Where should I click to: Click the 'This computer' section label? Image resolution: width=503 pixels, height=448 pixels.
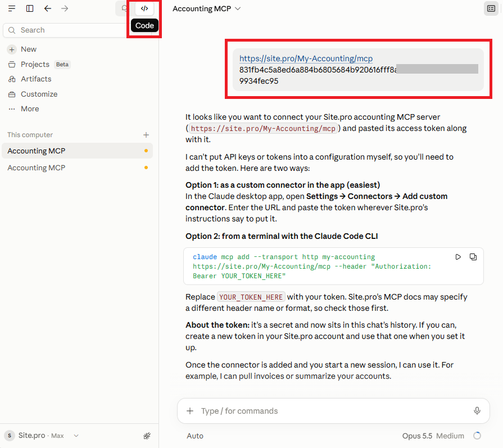pos(30,135)
